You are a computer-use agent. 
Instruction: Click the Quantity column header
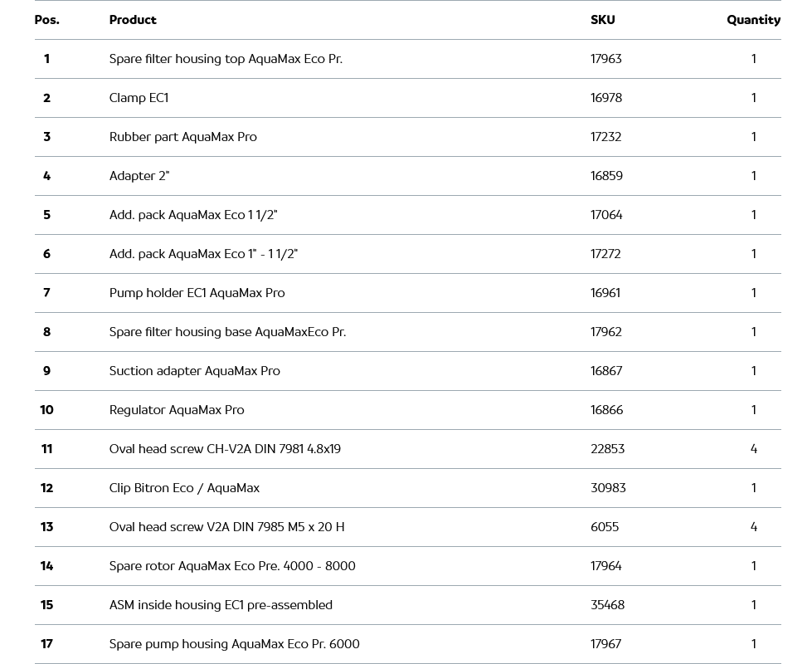point(753,20)
